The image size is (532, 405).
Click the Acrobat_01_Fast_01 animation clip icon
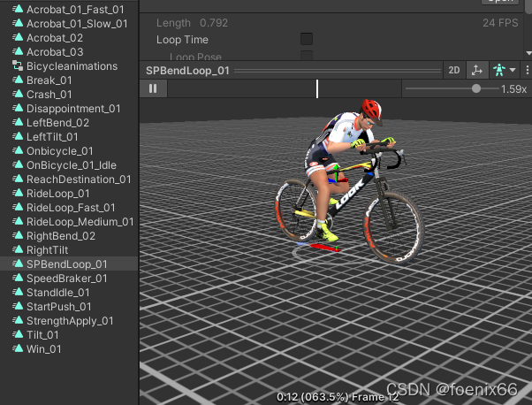[18, 9]
